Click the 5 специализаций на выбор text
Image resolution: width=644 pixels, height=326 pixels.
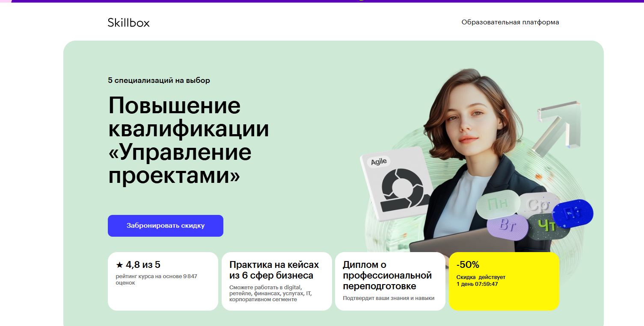click(159, 80)
